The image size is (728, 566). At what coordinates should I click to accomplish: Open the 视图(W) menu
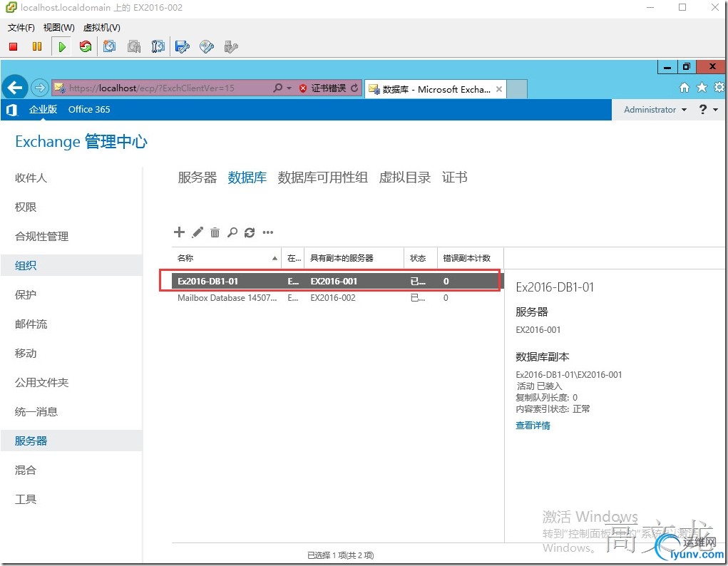pos(59,27)
